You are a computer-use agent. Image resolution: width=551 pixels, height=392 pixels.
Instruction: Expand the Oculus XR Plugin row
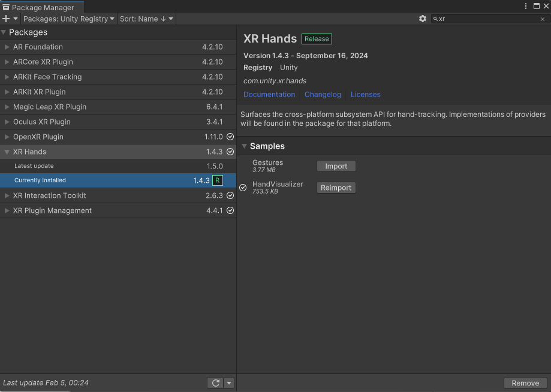point(7,122)
